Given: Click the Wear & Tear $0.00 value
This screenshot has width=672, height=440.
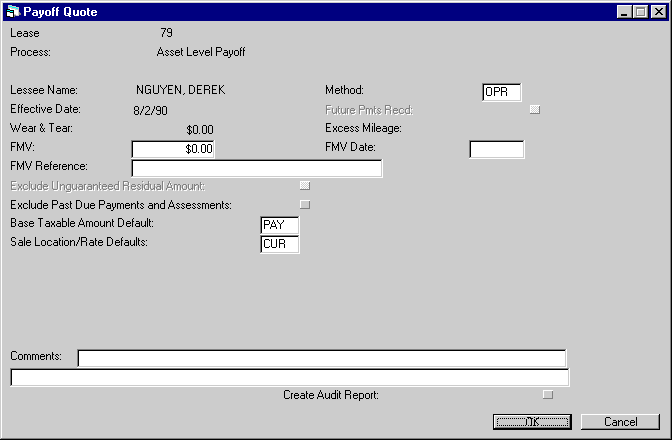Looking at the screenshot, I should tap(200, 130).
